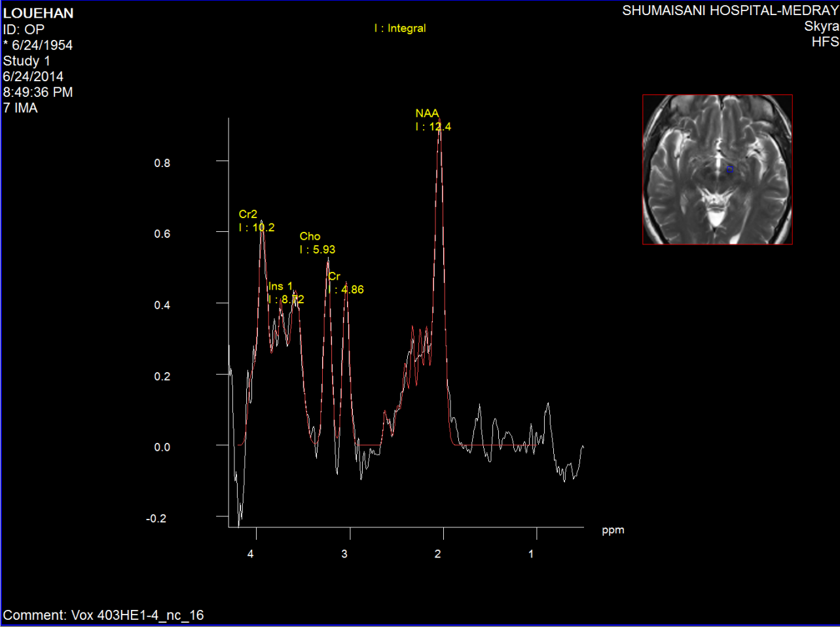The height and width of the screenshot is (627, 840).
Task: Click the 3 ppm x-axis tick label
Action: point(344,554)
